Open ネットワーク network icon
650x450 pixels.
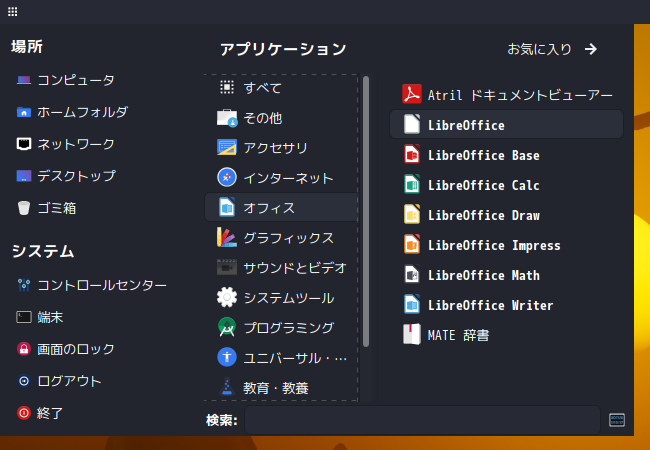tap(24, 144)
